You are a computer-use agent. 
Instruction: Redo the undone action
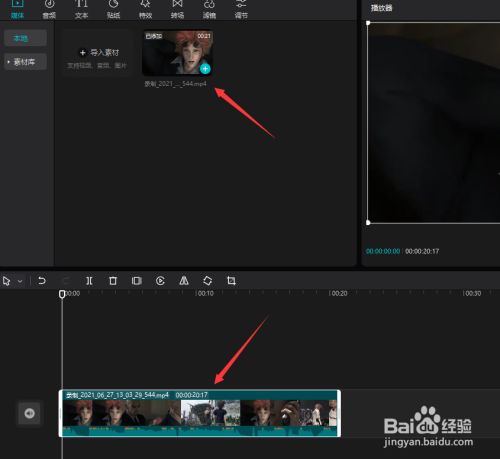point(66,280)
